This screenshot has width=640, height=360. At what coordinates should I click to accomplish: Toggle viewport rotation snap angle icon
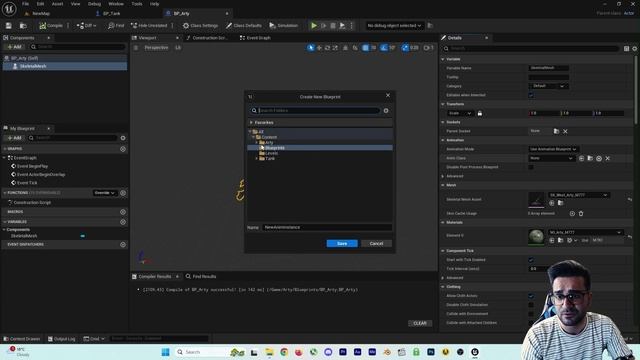point(384,48)
